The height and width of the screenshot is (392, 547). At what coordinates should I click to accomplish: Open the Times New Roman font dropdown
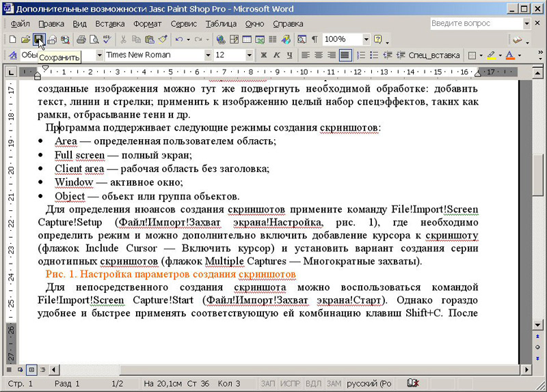[x=209, y=55]
